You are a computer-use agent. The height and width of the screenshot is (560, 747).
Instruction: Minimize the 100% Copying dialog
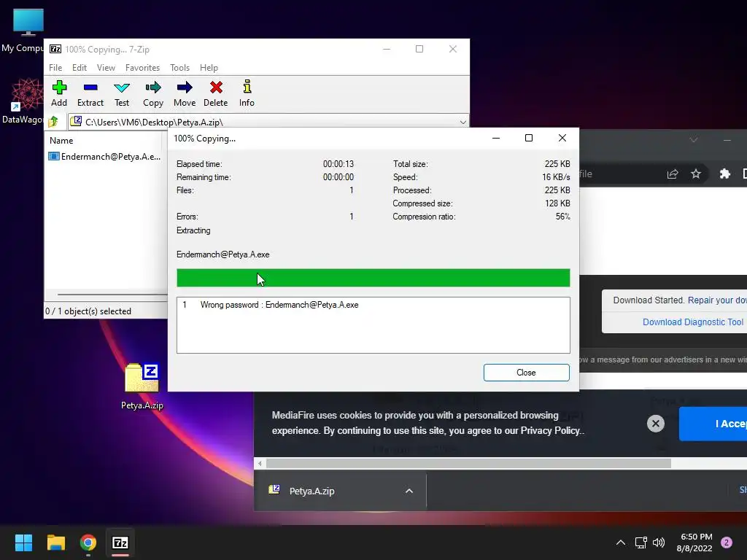495,138
